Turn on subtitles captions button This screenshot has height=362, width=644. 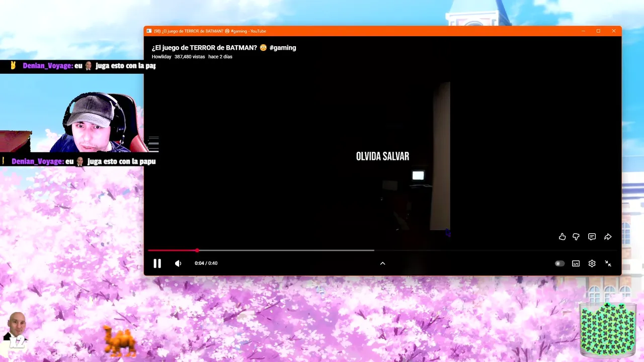[576, 263]
